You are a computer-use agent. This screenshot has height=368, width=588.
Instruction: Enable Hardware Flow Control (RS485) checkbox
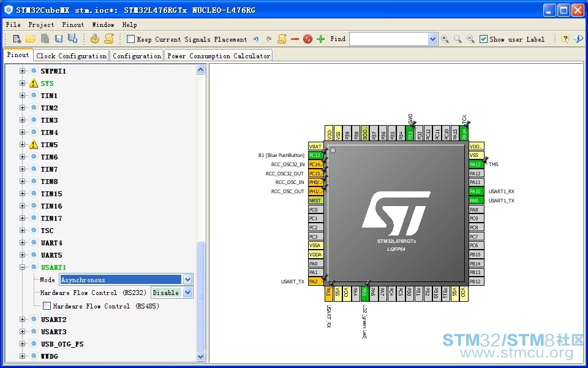coord(47,306)
